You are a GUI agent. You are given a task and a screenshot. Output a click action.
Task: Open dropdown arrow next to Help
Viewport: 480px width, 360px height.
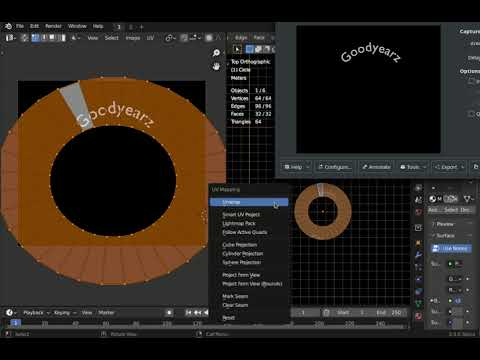coord(308,167)
